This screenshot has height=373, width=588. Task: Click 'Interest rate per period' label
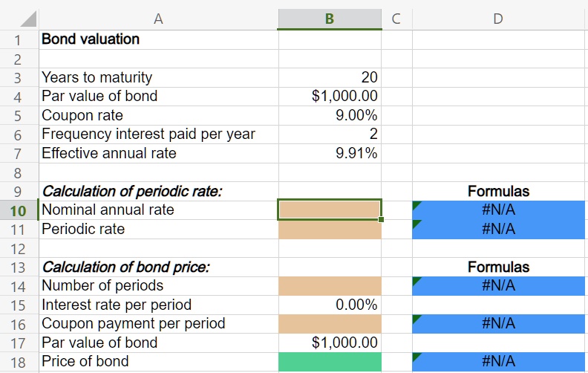(117, 305)
